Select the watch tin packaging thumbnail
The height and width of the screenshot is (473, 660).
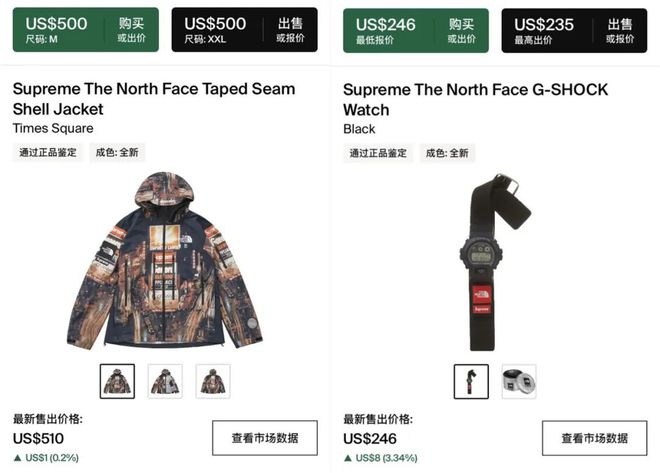click(519, 382)
